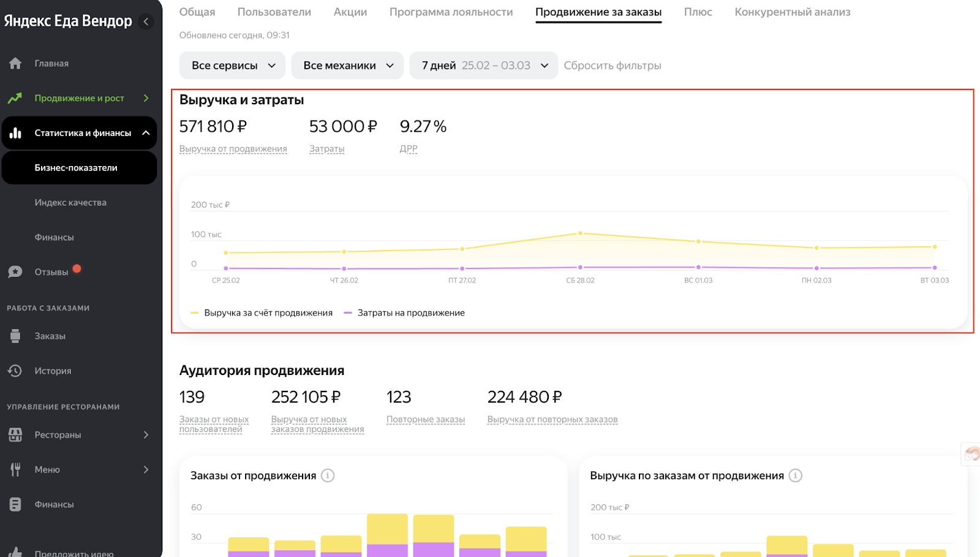Viewport: 980px width, 557px height.
Task: Click the Меню fork and knife icon
Action: pyautogui.click(x=15, y=469)
